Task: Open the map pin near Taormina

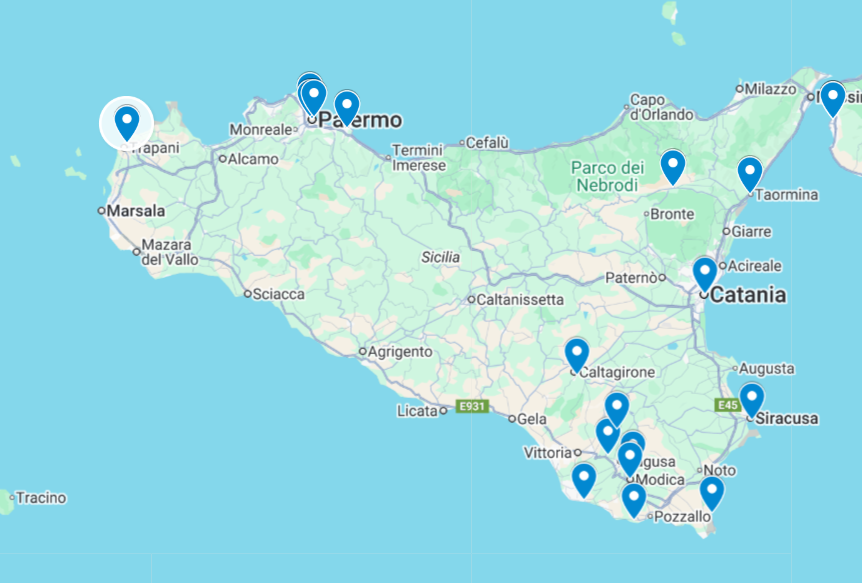Action: pos(749,172)
